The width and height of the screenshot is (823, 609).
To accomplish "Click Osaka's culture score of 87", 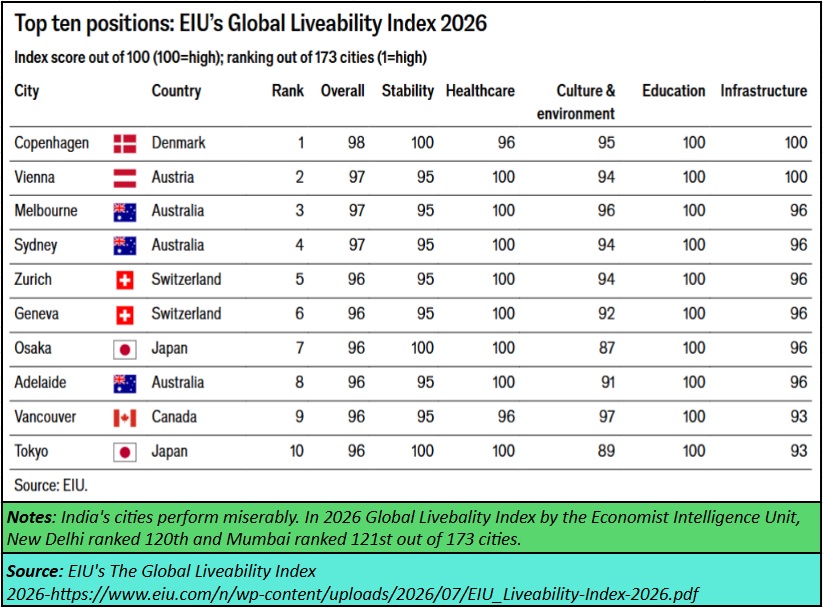I will (607, 348).
